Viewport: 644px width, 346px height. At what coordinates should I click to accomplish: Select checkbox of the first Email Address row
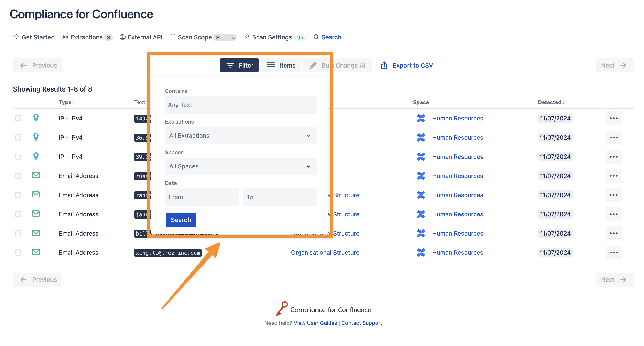click(x=18, y=176)
